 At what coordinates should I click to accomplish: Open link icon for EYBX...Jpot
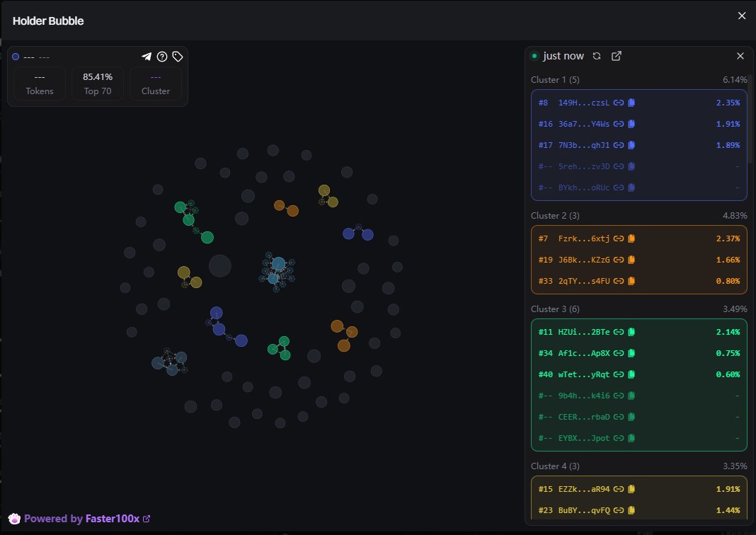click(x=619, y=438)
